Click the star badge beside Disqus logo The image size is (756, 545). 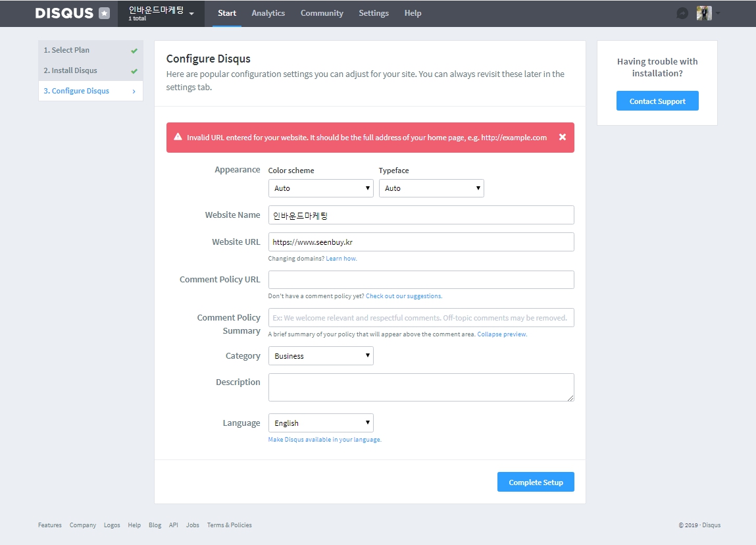(104, 13)
